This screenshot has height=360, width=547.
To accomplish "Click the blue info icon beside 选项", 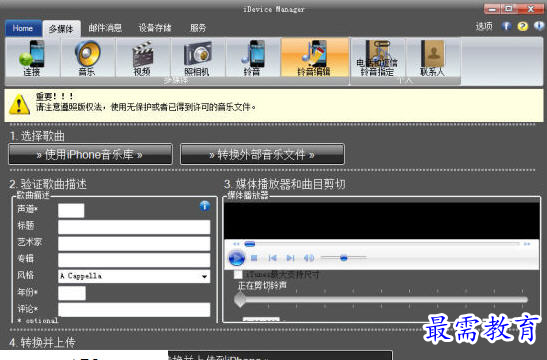I will [539, 26].
